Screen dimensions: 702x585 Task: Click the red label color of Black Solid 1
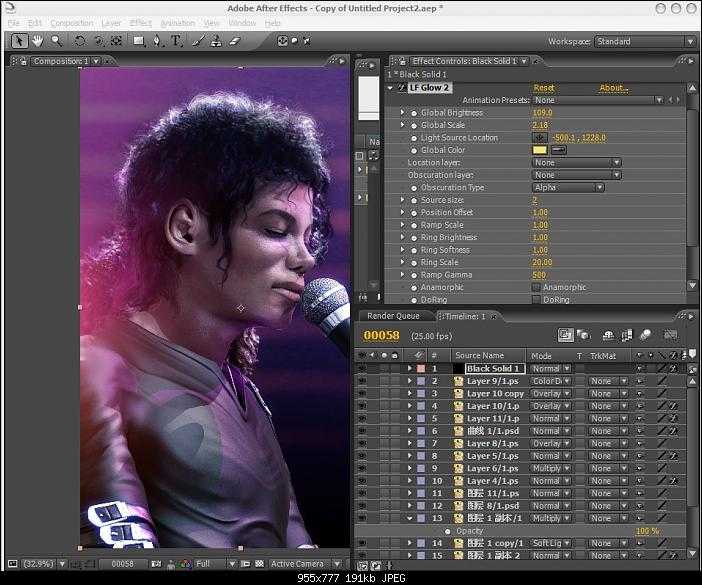(x=421, y=369)
